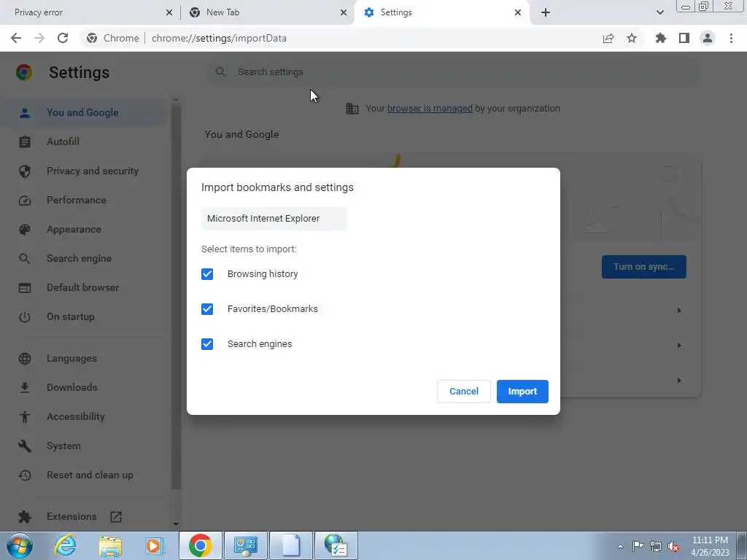Open the tab search chevron
This screenshot has width=747, height=560.
660,12
